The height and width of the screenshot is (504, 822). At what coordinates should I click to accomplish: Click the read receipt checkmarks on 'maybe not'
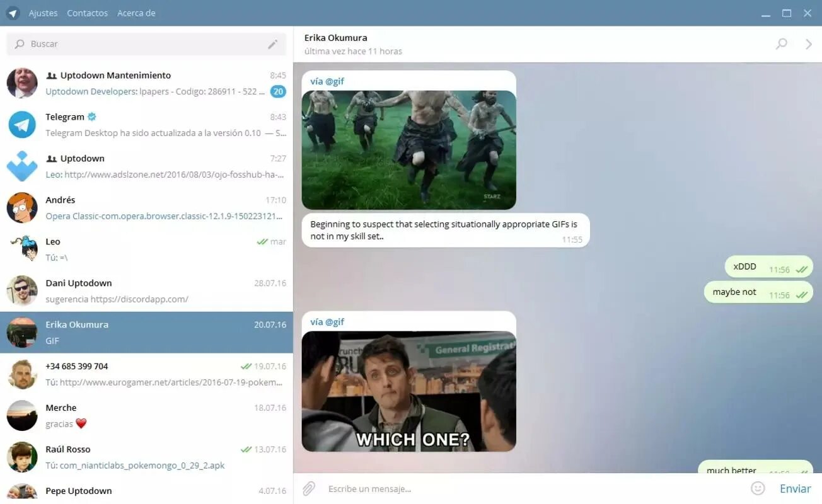(801, 294)
